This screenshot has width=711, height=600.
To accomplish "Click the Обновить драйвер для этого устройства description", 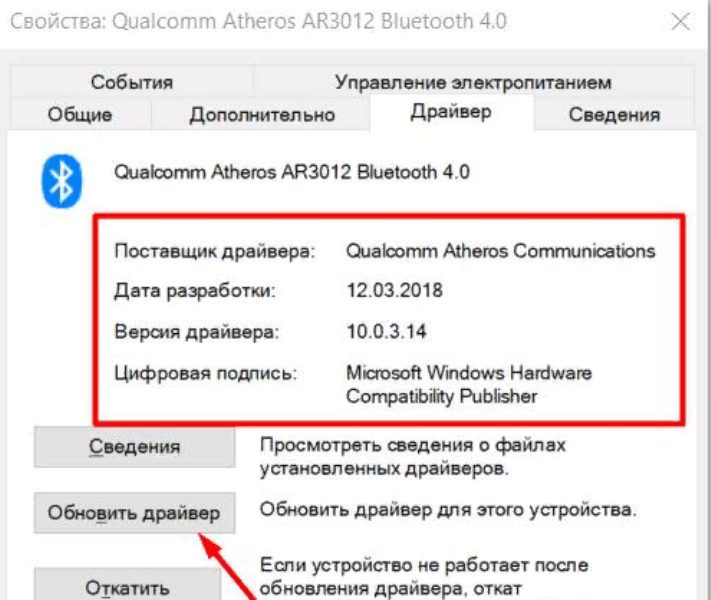I will pyautogui.click(x=448, y=510).
